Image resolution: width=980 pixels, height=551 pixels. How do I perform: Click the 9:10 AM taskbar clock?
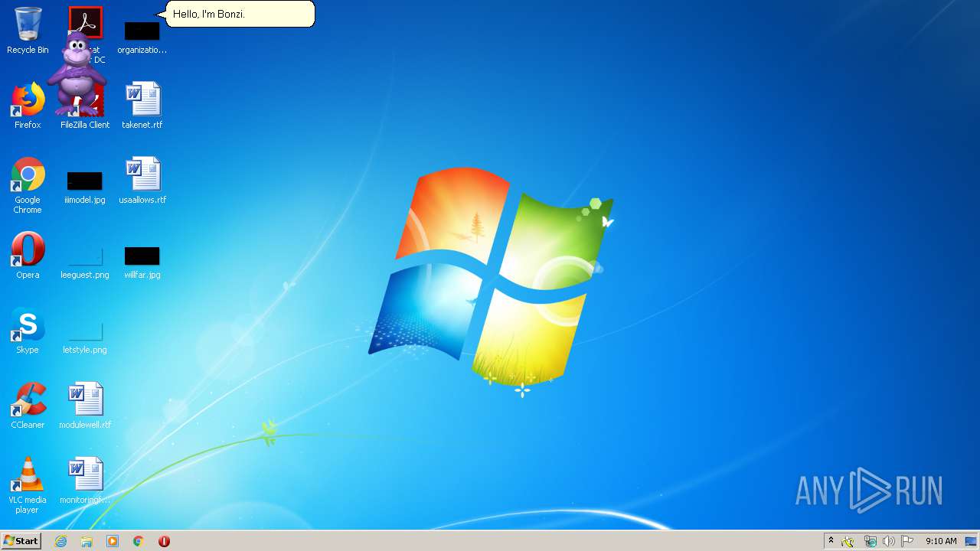(941, 541)
